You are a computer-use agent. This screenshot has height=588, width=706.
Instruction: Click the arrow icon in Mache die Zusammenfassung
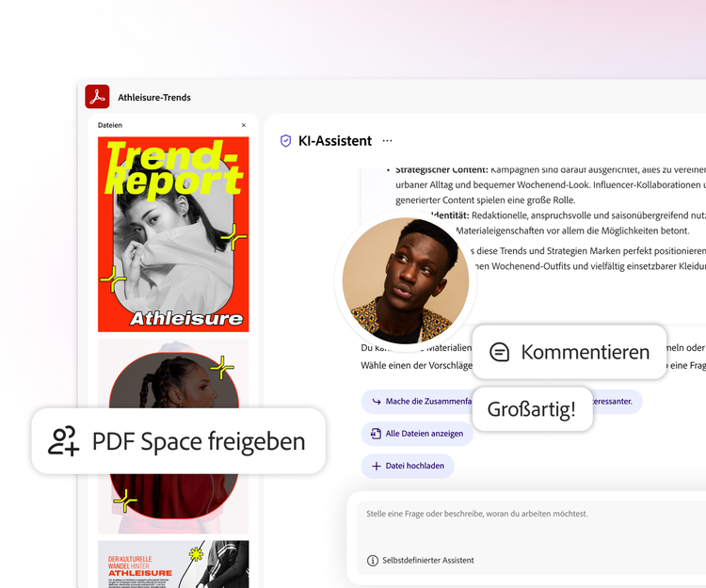point(377,402)
